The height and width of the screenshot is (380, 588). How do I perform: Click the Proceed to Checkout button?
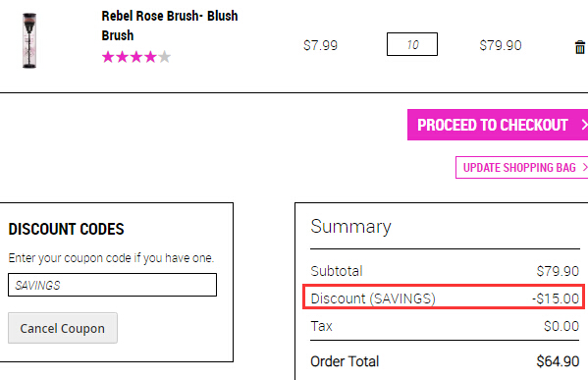pos(498,125)
